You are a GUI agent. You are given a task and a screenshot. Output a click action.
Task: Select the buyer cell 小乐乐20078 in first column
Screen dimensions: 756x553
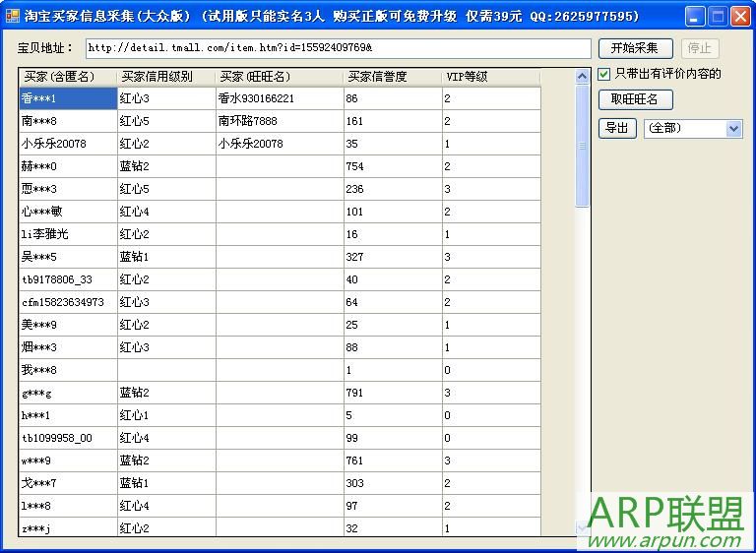tap(68, 144)
